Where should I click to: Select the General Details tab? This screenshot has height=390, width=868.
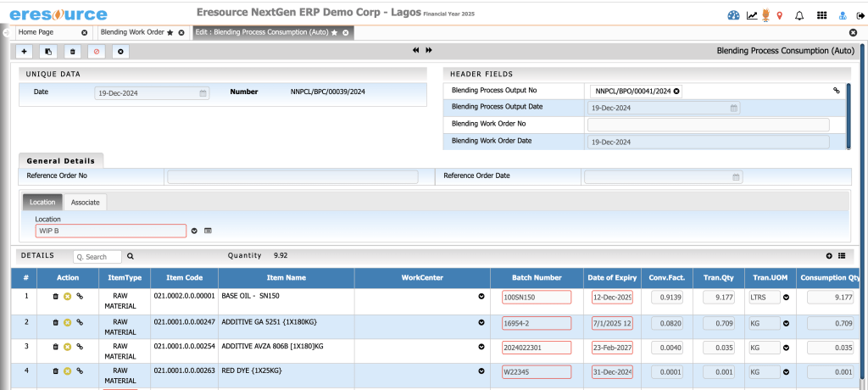61,160
